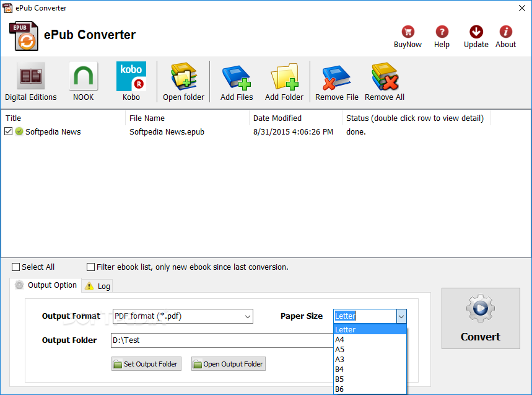
Task: Choose A4 paper size
Action: (370, 339)
